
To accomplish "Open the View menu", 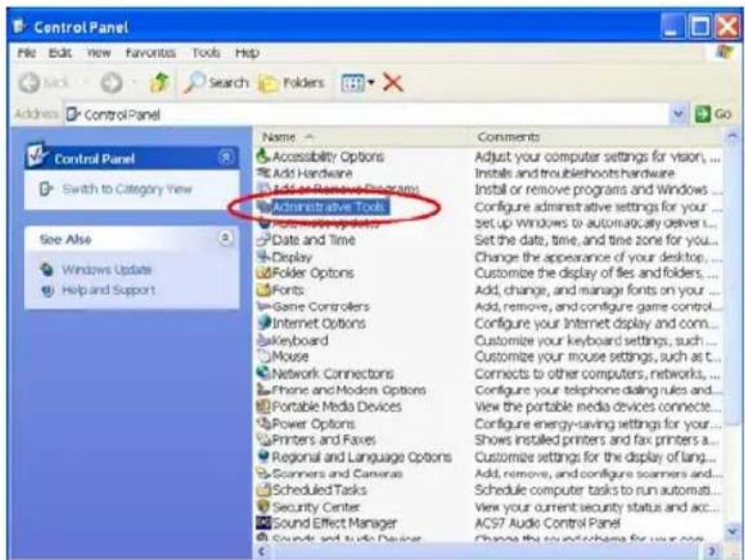I will tap(99, 52).
